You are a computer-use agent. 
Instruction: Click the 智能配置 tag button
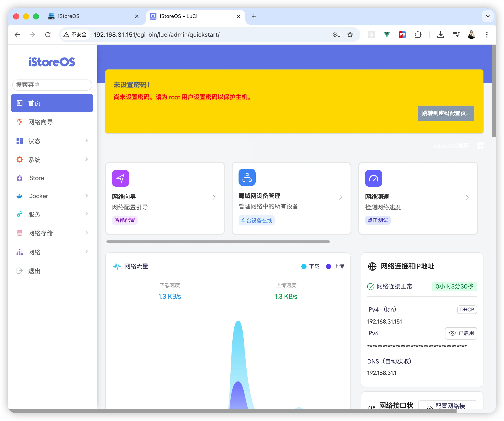(125, 220)
